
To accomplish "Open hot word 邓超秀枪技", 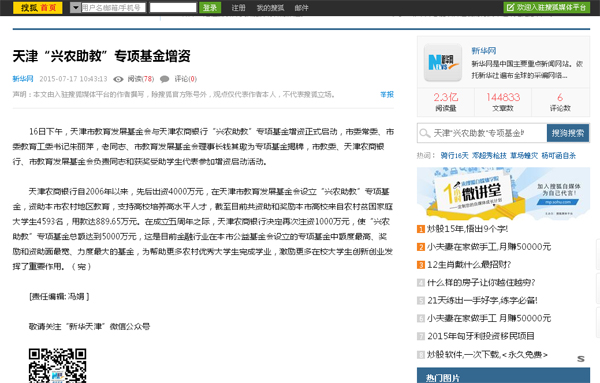I will (489, 155).
